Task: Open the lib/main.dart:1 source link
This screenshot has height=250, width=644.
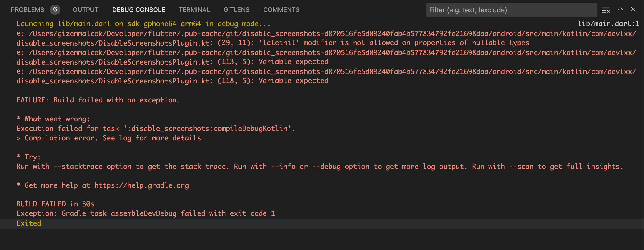Action: click(x=608, y=24)
